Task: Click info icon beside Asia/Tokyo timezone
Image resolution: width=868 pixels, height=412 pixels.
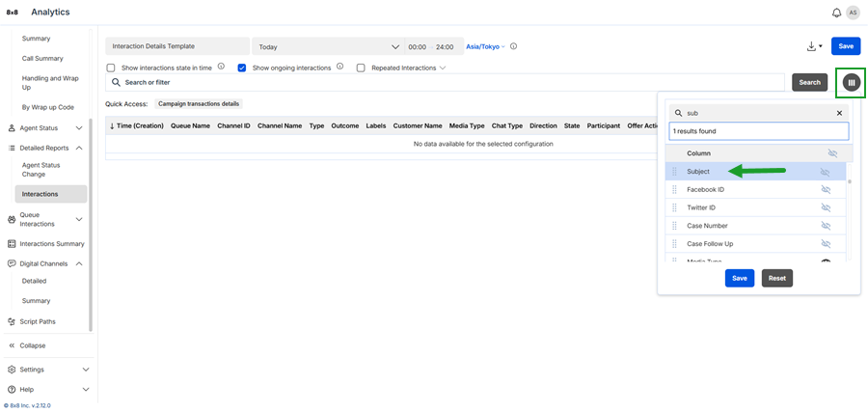Action: point(513,46)
